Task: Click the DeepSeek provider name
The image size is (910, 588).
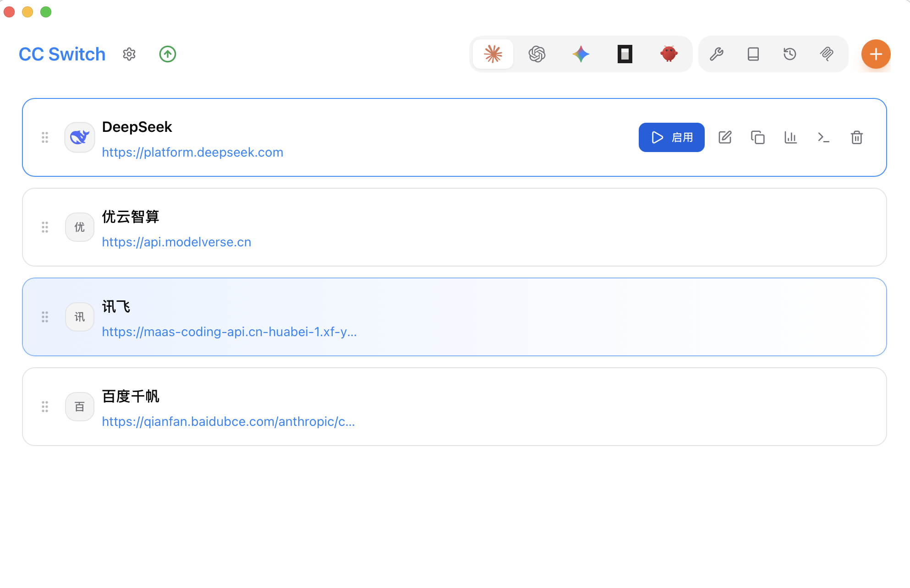Action: coord(137,127)
